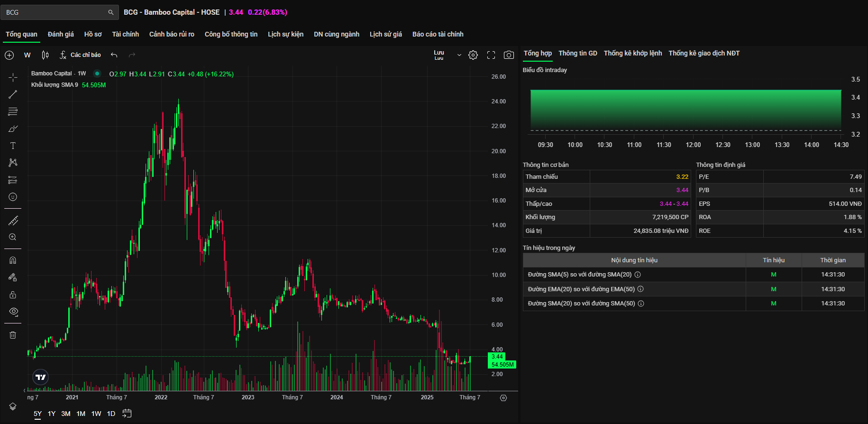Open the W timeframe interval selector

[x=27, y=55]
